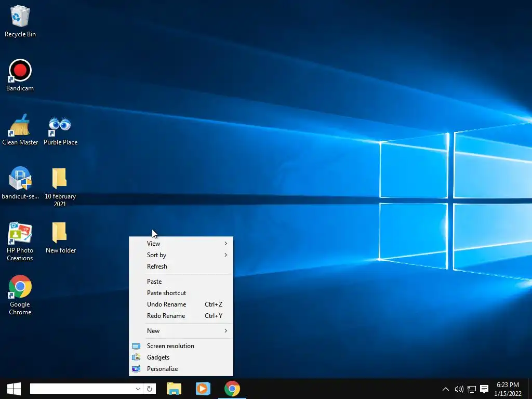
Task: Open the taskbar address bar dropdown arrow
Action: coord(138,389)
